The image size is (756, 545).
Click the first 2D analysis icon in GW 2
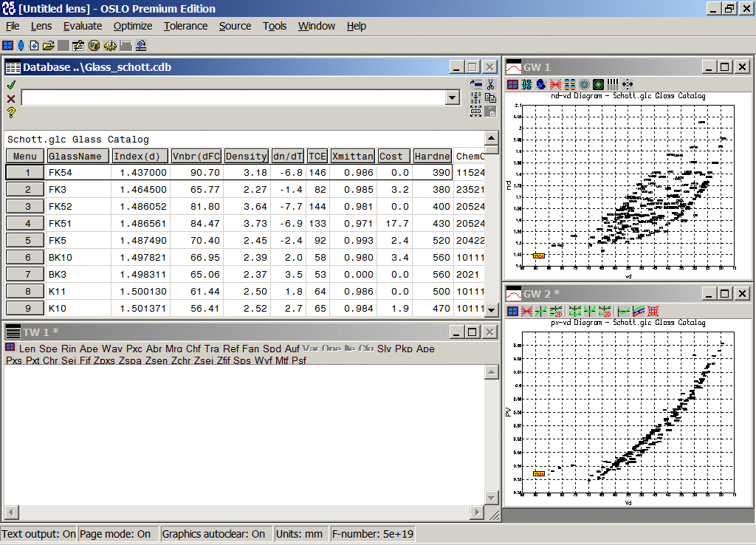tap(556, 311)
